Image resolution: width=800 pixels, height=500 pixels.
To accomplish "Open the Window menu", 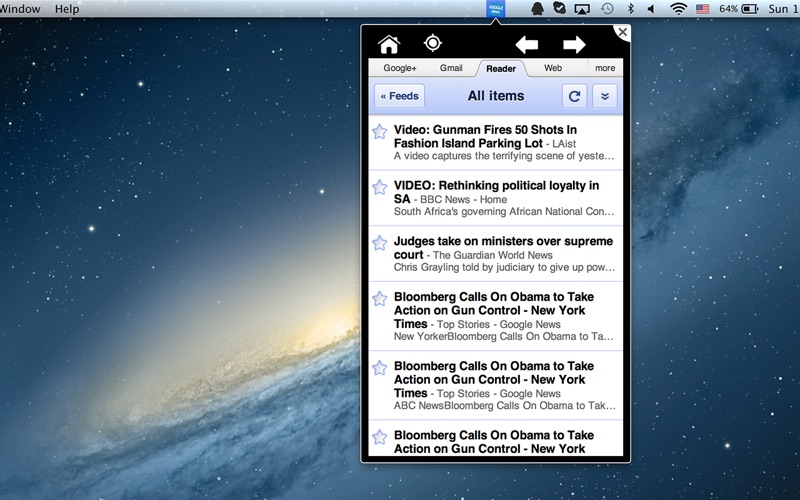I will point(20,9).
